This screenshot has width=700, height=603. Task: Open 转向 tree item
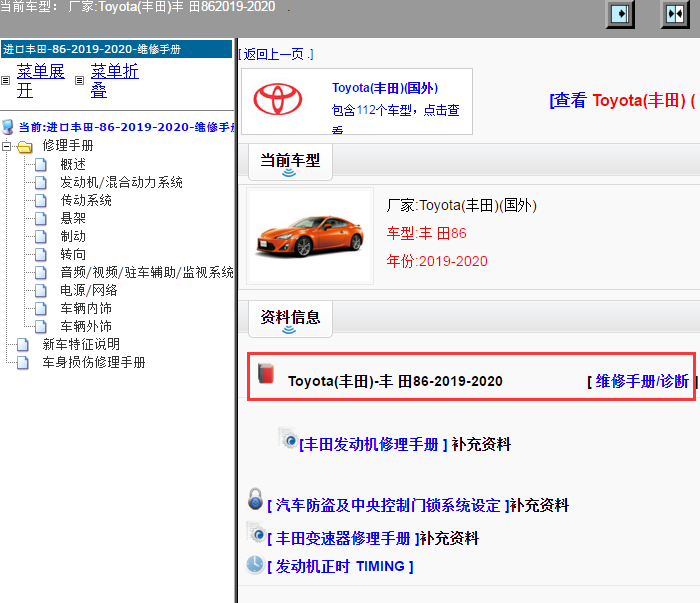click(x=73, y=254)
